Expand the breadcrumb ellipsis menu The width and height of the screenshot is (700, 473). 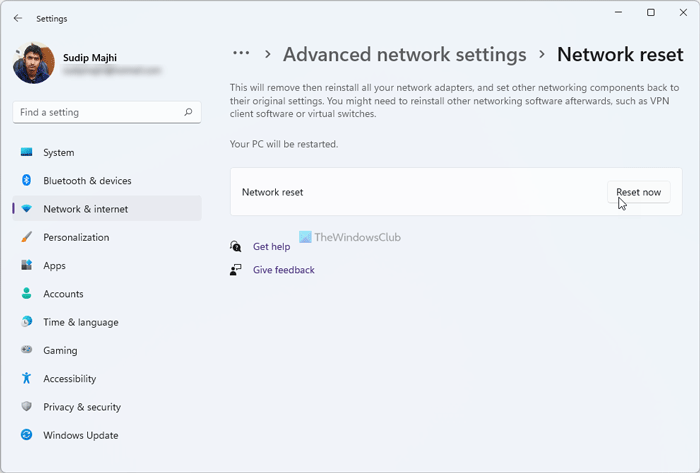[x=241, y=54]
